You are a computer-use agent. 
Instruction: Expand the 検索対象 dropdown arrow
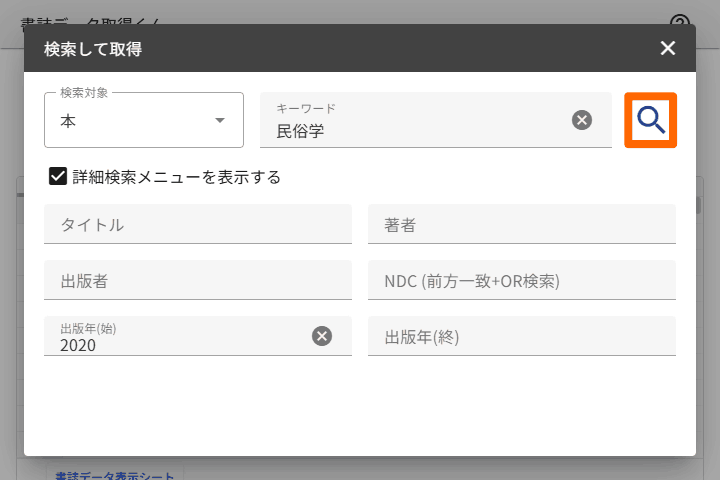pyautogui.click(x=220, y=121)
